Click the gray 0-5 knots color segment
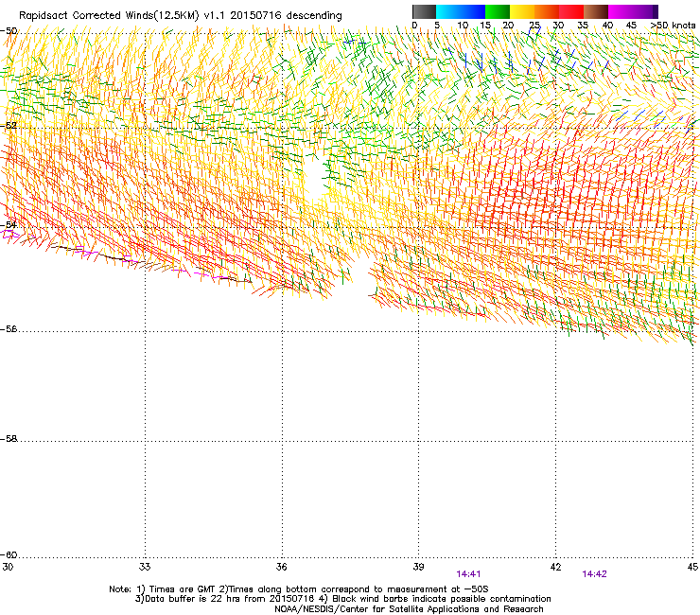 pyautogui.click(x=424, y=11)
